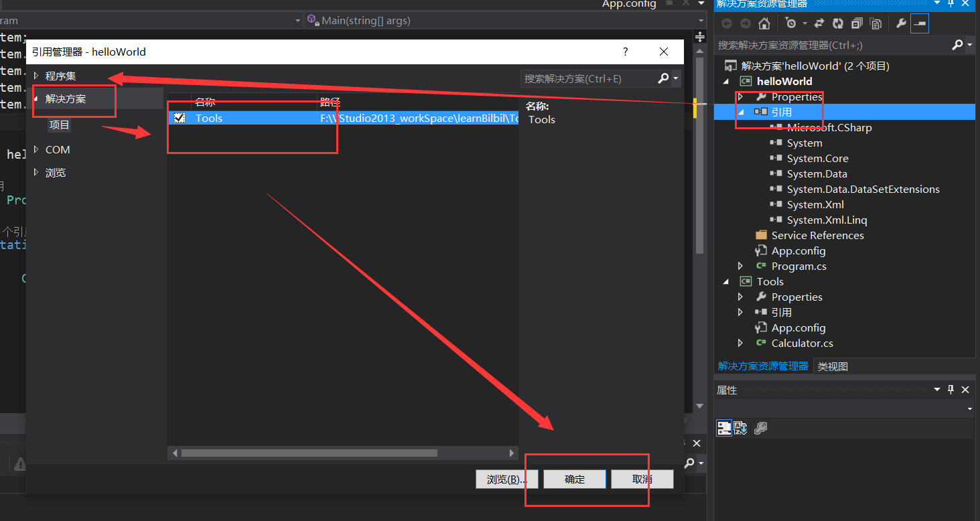Image resolution: width=980 pixels, height=521 pixels.
Task: Pin the 属性 properties panel
Action: (x=950, y=389)
